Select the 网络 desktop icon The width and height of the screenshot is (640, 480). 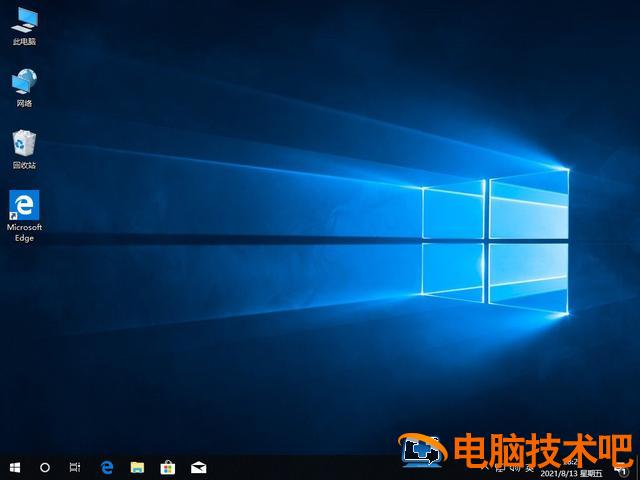coord(24,88)
